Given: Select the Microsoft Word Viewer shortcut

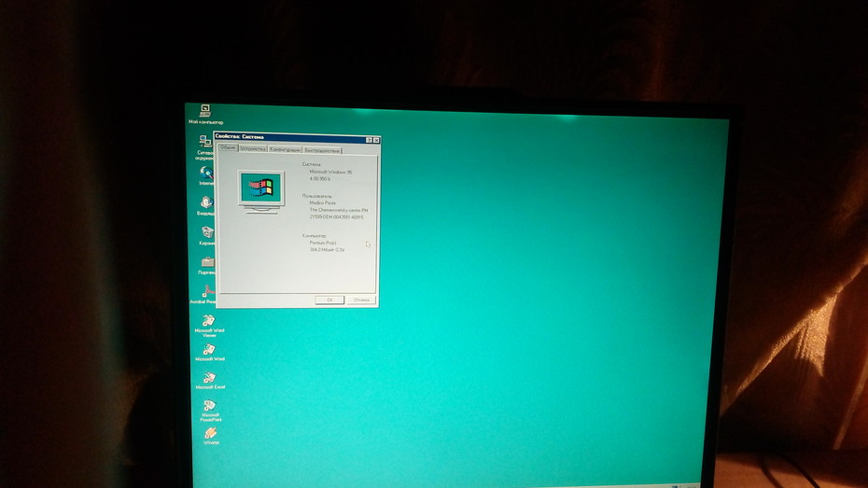Looking at the screenshot, I should click(x=209, y=326).
